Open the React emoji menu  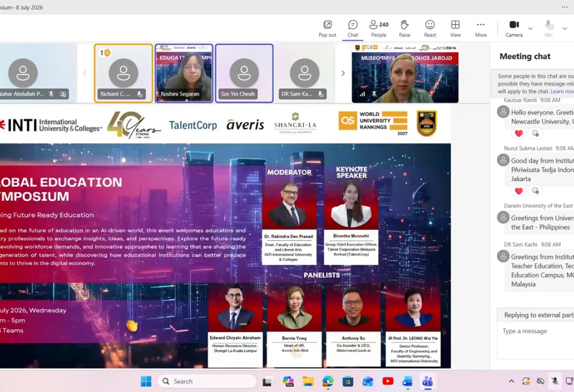430,29
